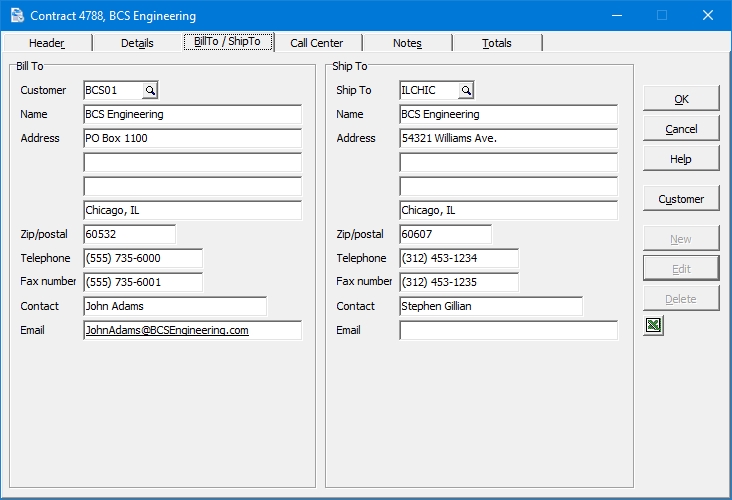The height and width of the screenshot is (500, 732).
Task: Click Bill To telephone (555) 735-6000
Action: tap(143, 258)
